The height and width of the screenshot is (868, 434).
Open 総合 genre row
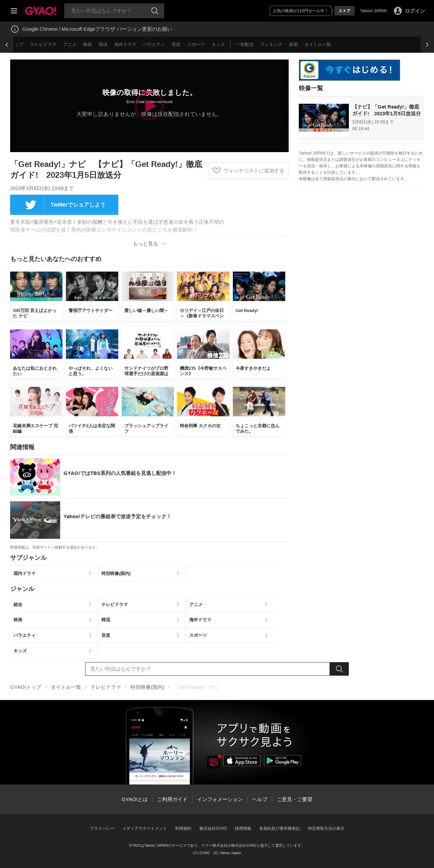(54, 605)
